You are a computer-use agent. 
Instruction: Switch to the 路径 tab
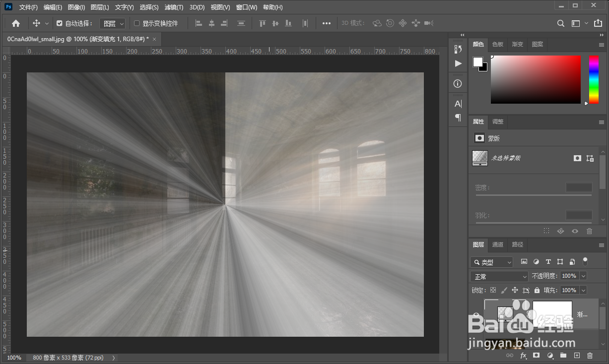click(518, 244)
